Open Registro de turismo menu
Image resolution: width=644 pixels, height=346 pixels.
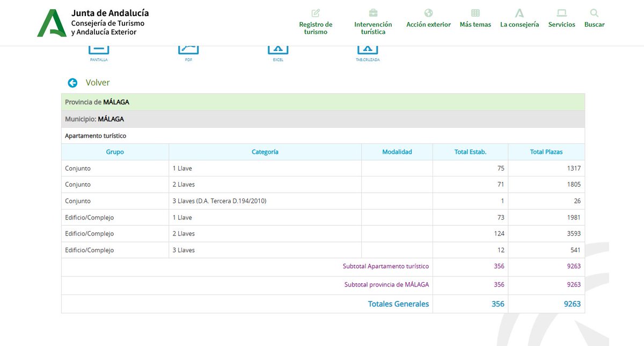tap(316, 21)
